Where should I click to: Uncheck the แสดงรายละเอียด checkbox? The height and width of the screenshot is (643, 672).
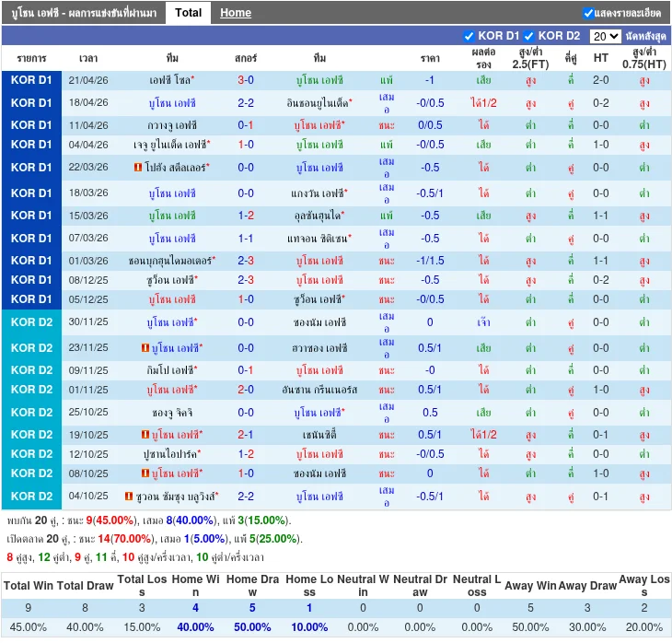588,13
